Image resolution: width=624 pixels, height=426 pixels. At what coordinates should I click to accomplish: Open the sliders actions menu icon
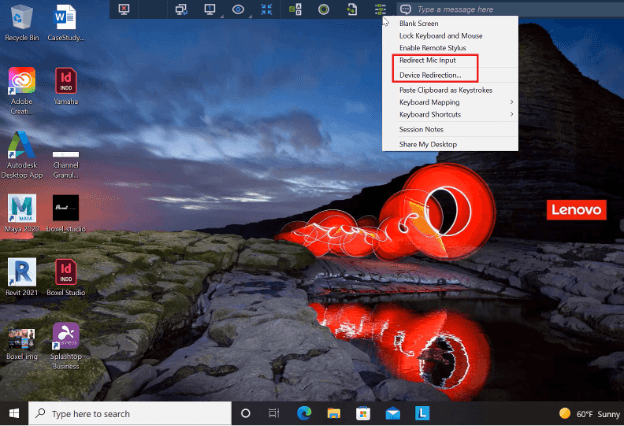(380, 9)
